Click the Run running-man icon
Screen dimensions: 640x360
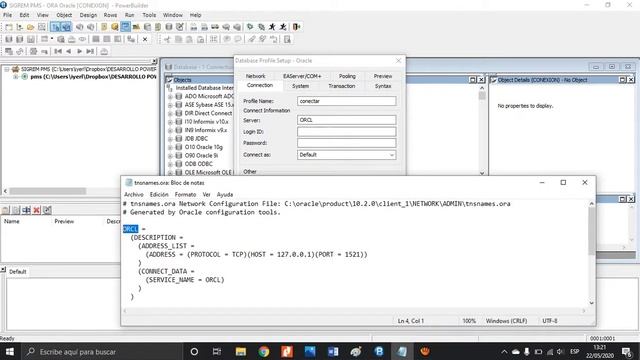[272, 27]
